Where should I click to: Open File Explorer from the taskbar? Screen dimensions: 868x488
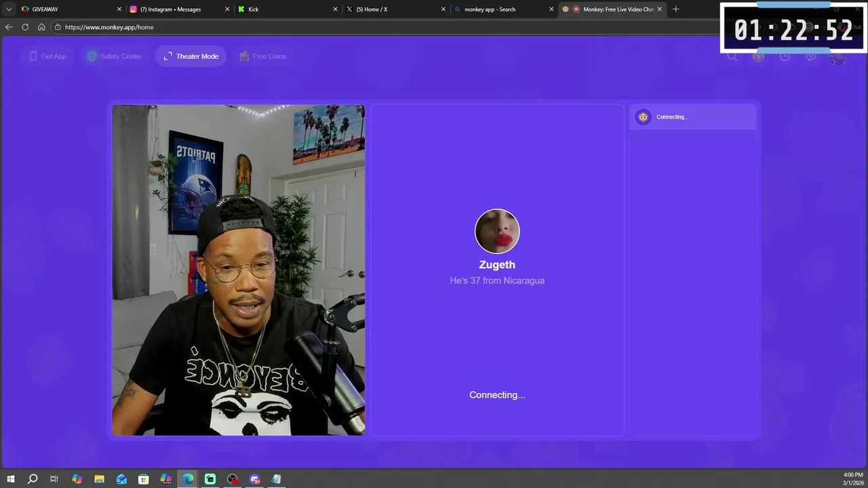point(99,479)
